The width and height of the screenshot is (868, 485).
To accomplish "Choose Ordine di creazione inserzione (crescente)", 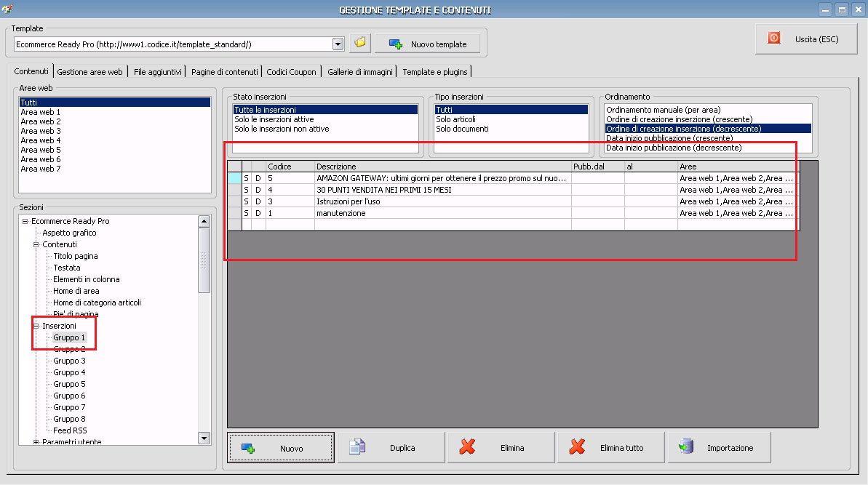I will click(x=708, y=119).
